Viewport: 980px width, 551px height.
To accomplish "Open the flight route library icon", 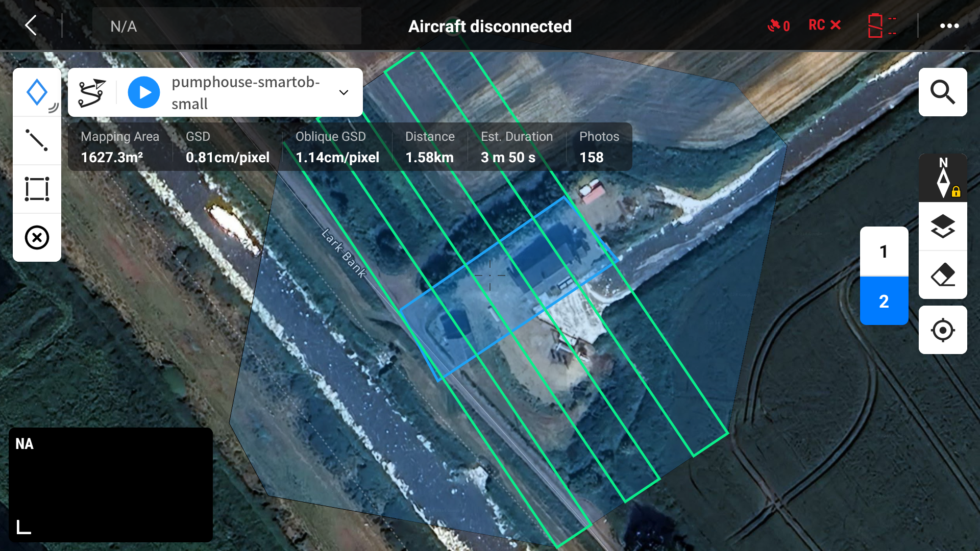I will click(92, 92).
